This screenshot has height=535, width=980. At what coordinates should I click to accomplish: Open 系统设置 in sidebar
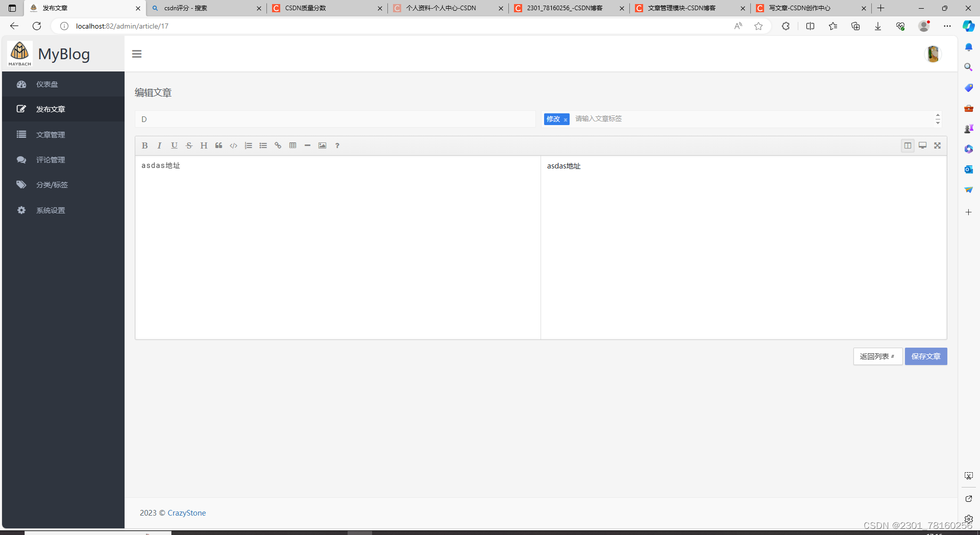(x=63, y=210)
